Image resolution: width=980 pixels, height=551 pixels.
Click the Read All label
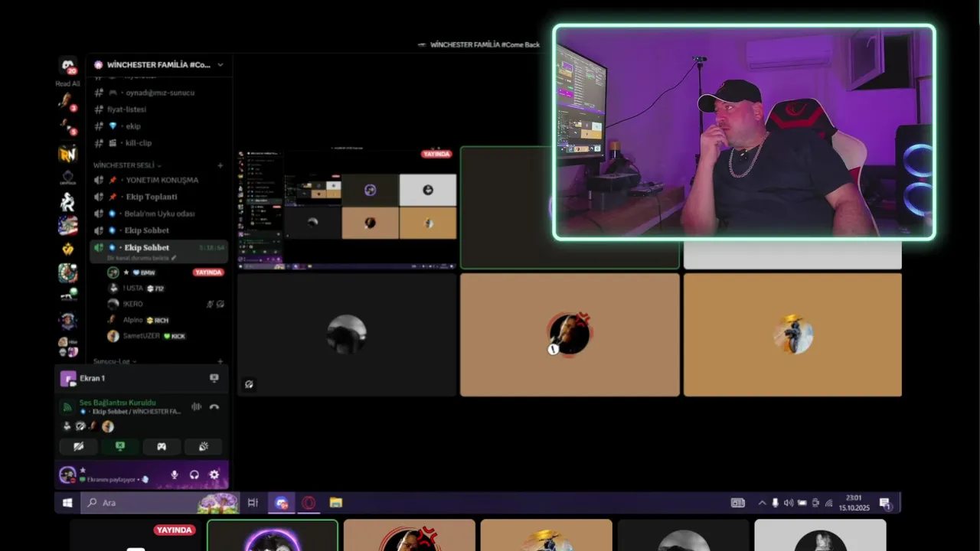pos(67,83)
